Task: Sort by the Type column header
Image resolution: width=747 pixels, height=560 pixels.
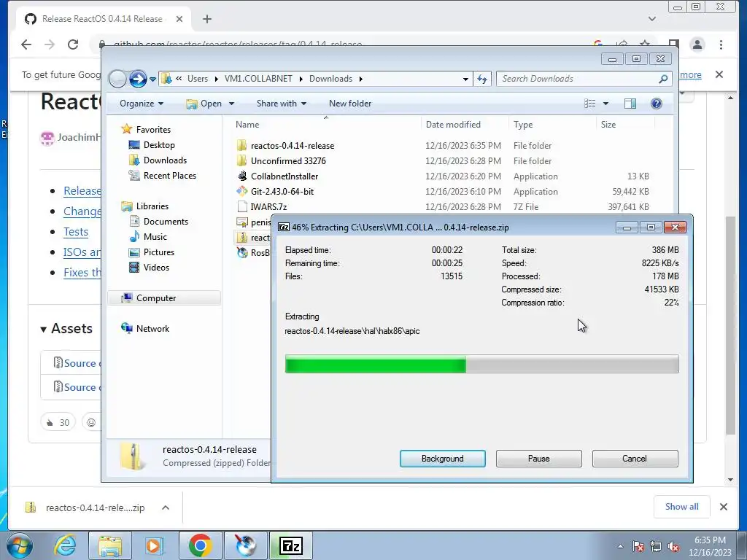Action: pyautogui.click(x=523, y=124)
